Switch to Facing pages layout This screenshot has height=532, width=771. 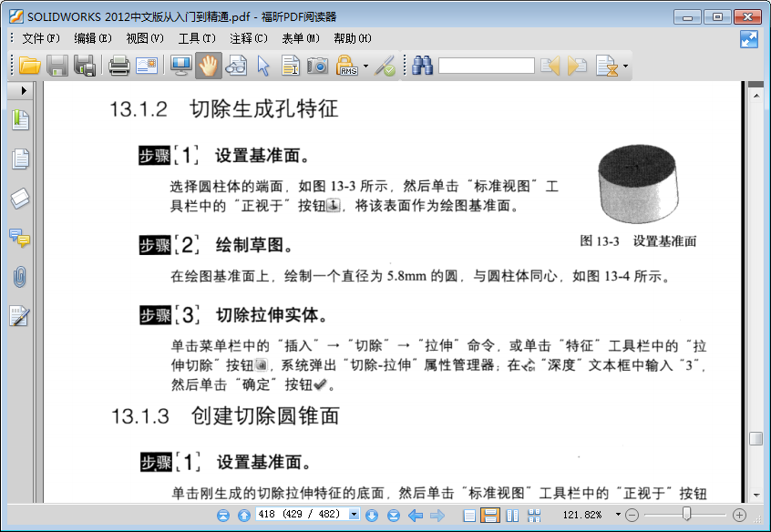pos(512,516)
